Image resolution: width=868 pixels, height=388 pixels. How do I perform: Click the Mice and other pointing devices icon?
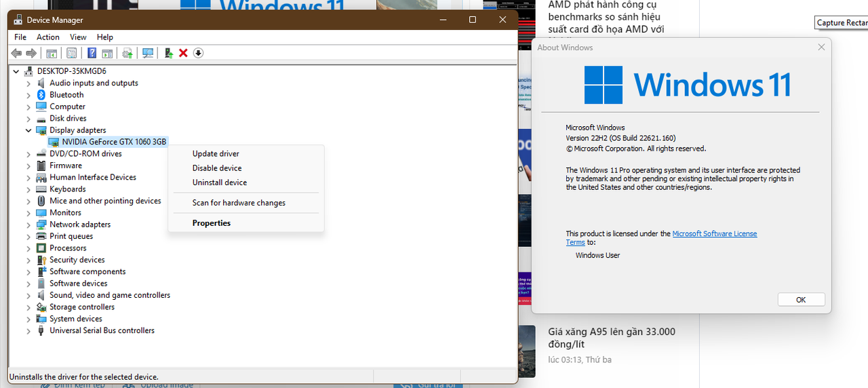pos(41,201)
